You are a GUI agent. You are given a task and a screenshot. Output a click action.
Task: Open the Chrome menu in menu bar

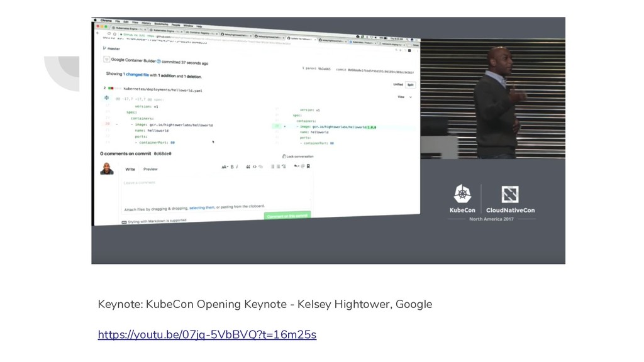[x=106, y=21]
